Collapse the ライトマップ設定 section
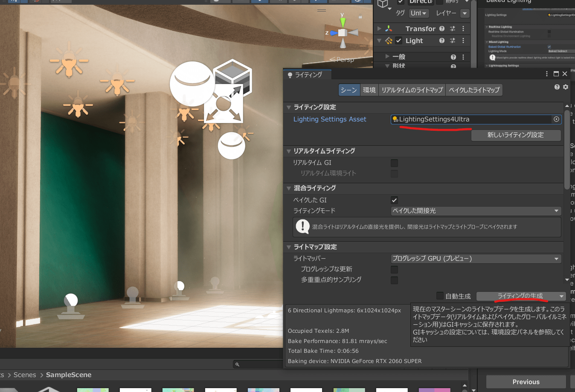Viewport: 575px width, 392px height. tap(289, 247)
